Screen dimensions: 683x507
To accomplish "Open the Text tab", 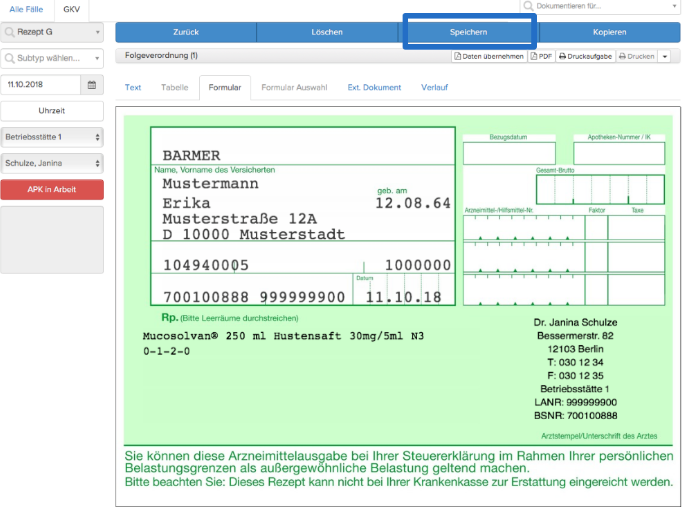I will point(133,88).
